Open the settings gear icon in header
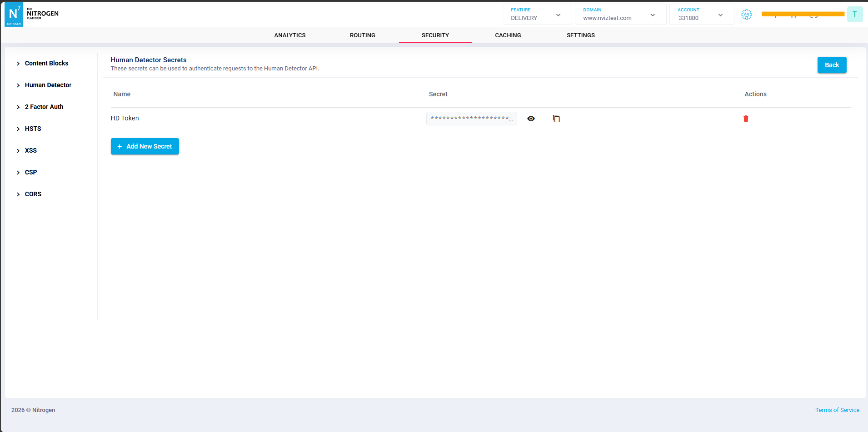Viewport: 868px width, 432px height. 747,15
